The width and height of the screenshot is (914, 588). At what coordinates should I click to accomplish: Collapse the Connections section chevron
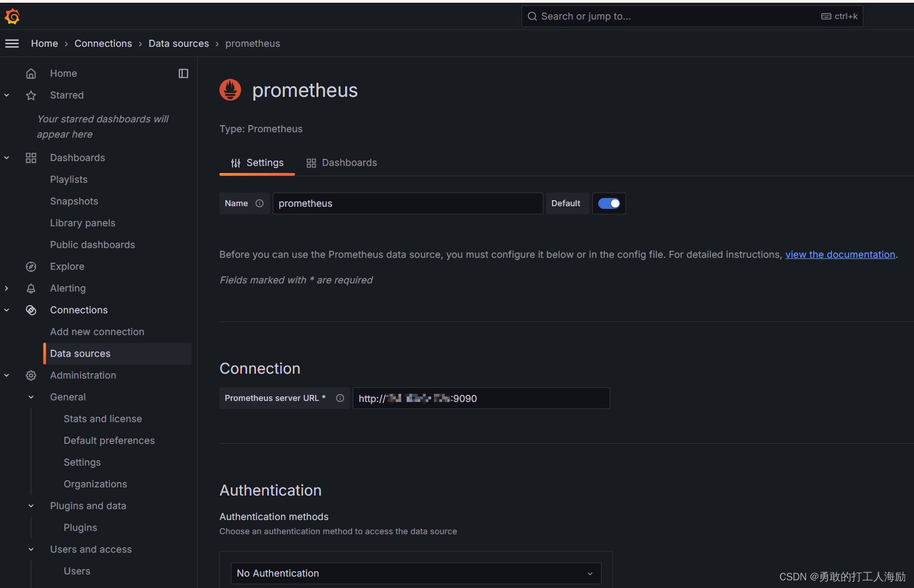coord(7,310)
